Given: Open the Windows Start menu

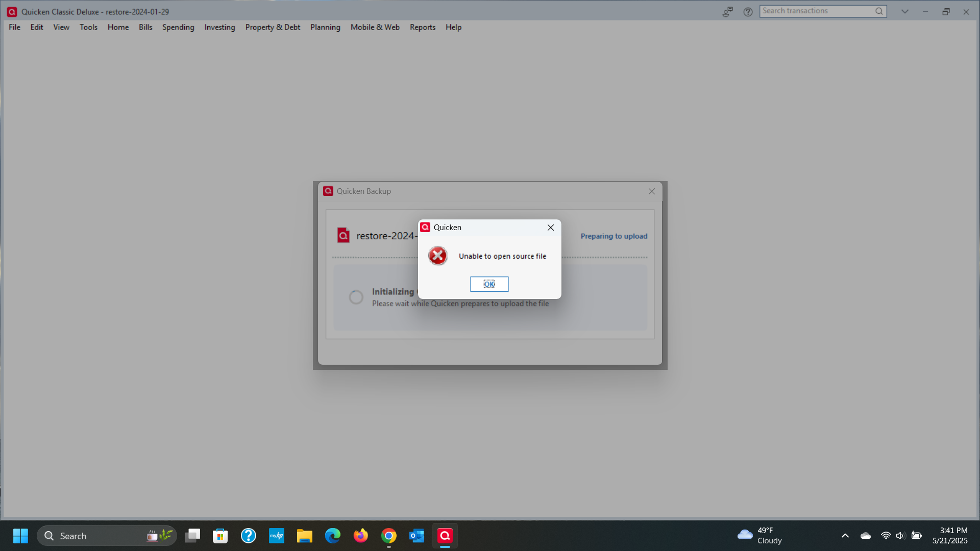Looking at the screenshot, I should (20, 536).
